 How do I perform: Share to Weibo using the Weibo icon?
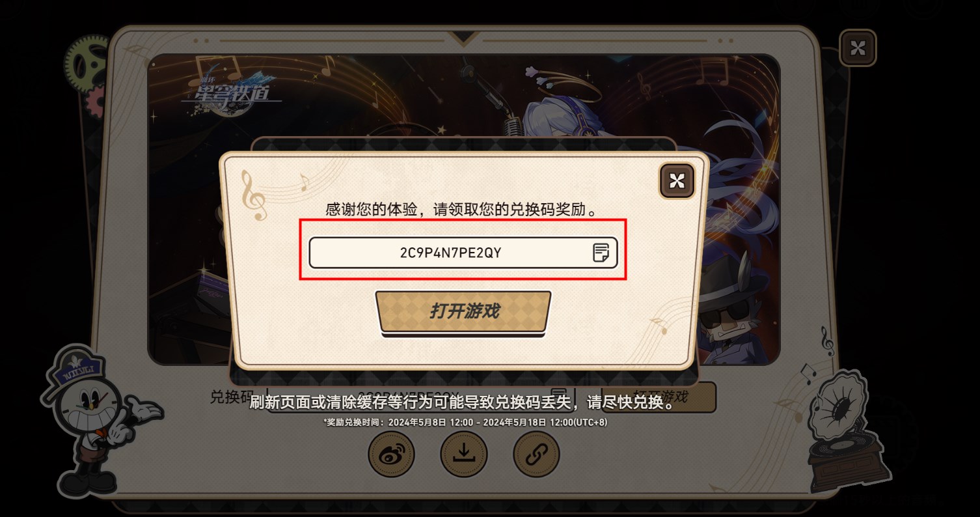point(391,454)
